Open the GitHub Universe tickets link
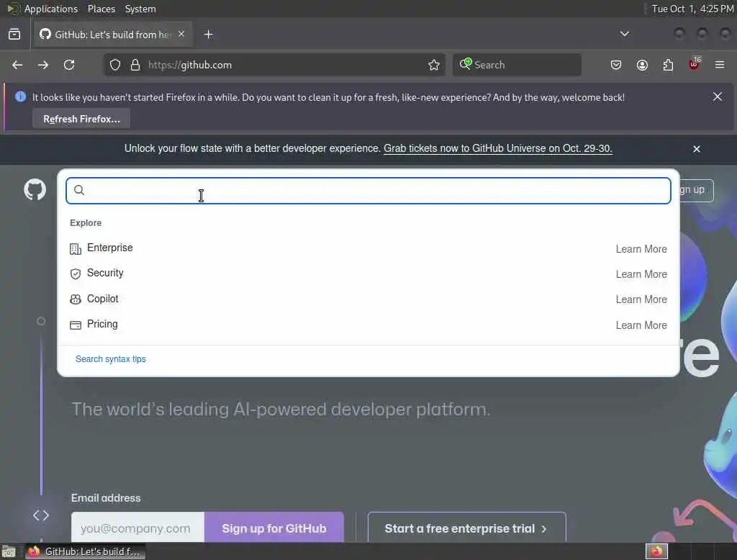Screen dimensions: 737x560 tap(498, 148)
